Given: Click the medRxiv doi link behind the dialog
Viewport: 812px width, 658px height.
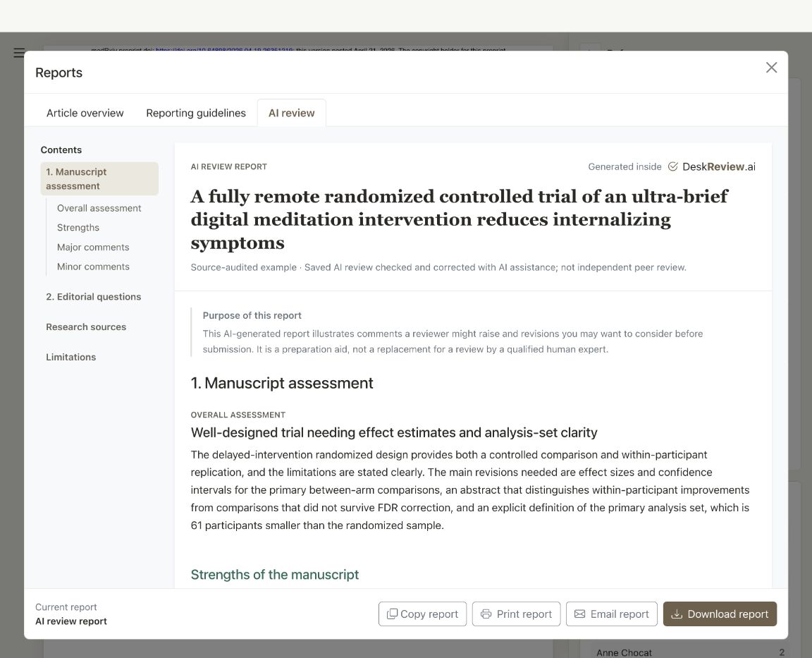Looking at the screenshot, I should pos(225,50).
